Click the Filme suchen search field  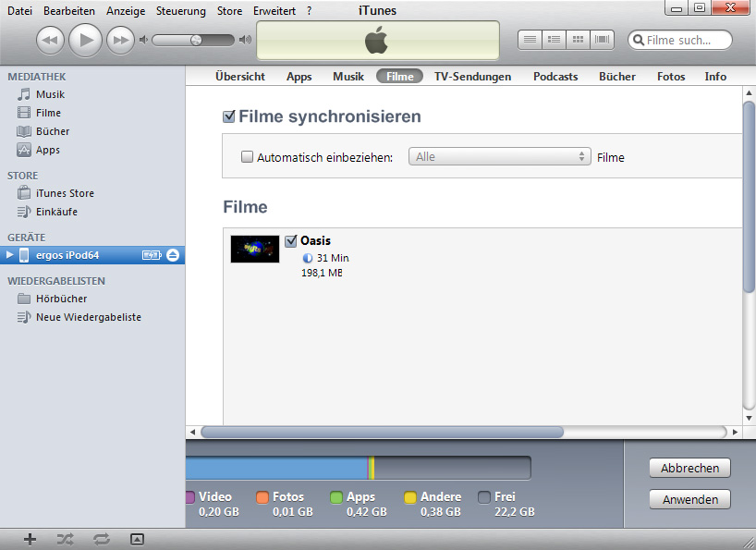tap(680, 40)
